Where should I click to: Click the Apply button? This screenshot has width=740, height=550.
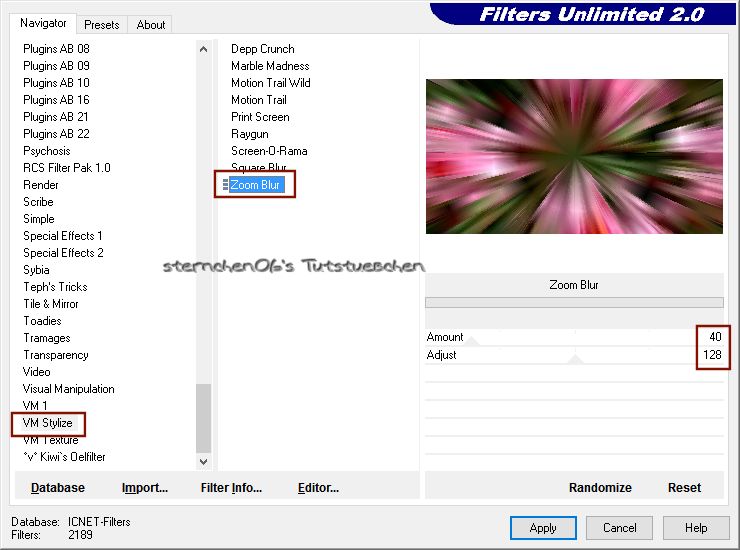coord(543,528)
